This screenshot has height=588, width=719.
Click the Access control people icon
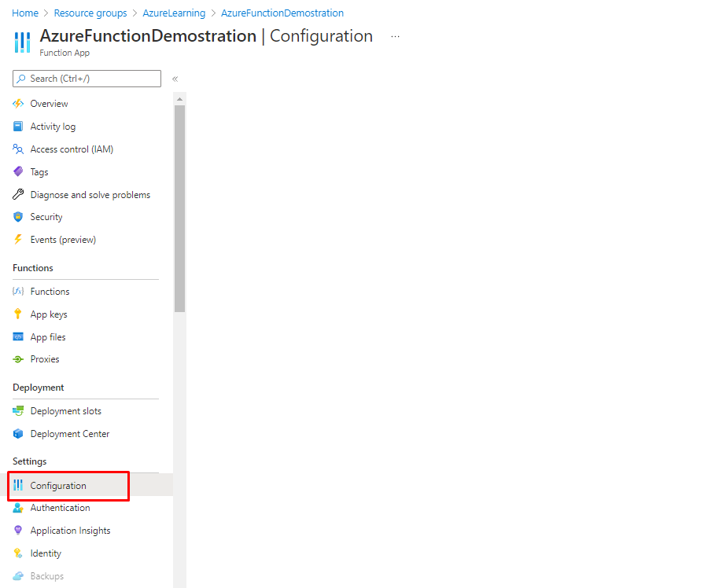(x=18, y=149)
